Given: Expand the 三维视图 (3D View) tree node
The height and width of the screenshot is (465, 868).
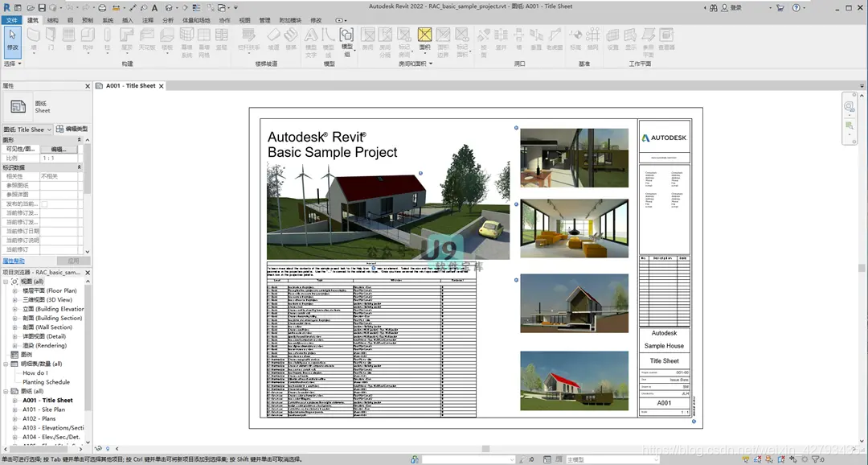Looking at the screenshot, I should coord(15,300).
